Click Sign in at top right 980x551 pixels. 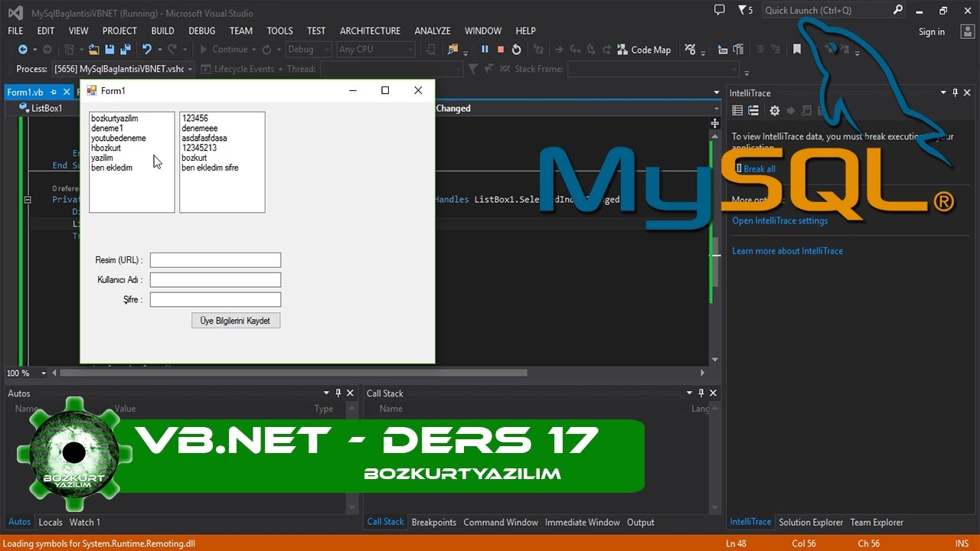(932, 31)
